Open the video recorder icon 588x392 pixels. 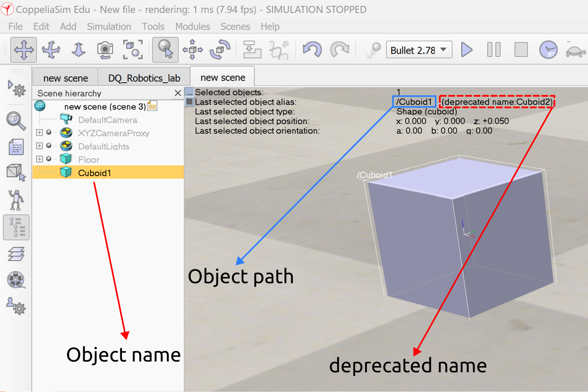16,280
